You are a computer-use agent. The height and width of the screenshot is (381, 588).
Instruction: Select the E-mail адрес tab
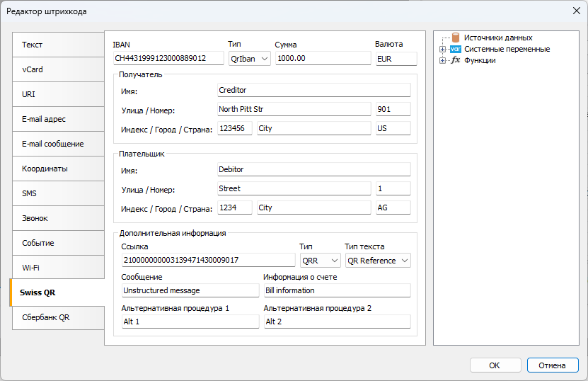tap(58, 119)
